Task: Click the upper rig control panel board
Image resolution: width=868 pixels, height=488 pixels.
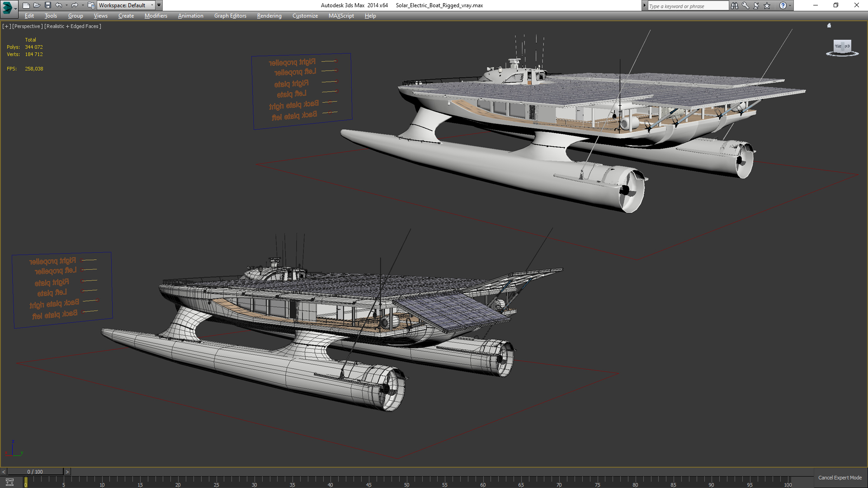Action: pyautogui.click(x=302, y=91)
